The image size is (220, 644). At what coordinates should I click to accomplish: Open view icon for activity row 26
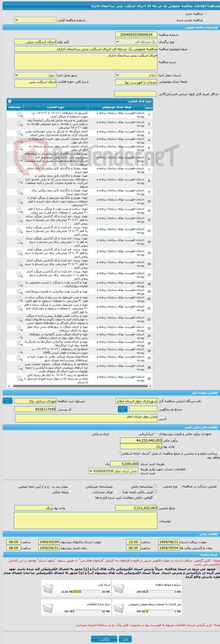[x=19, y=351]
